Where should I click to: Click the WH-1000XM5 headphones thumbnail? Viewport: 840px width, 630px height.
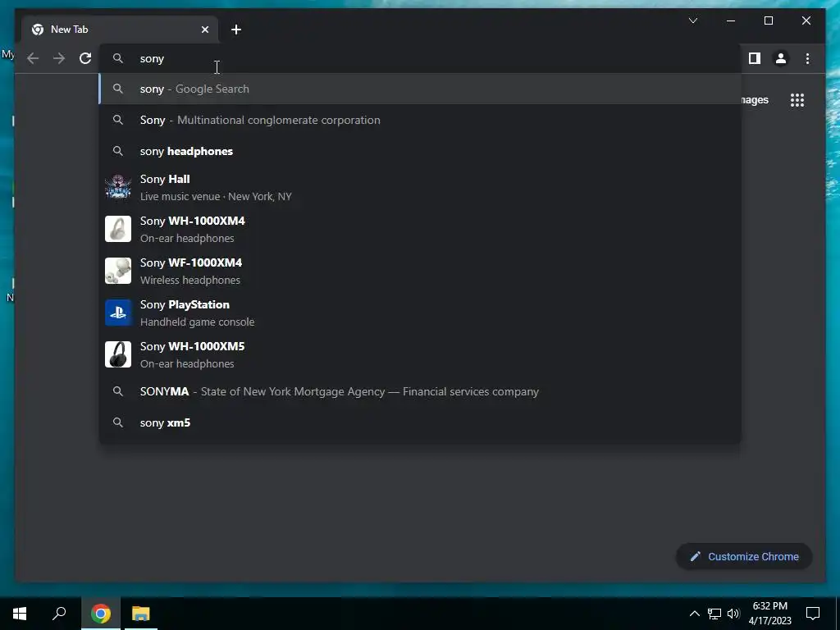pyautogui.click(x=118, y=354)
